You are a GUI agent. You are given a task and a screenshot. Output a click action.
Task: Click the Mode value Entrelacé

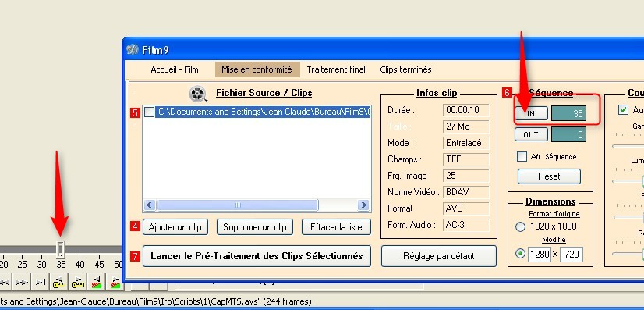click(x=466, y=143)
